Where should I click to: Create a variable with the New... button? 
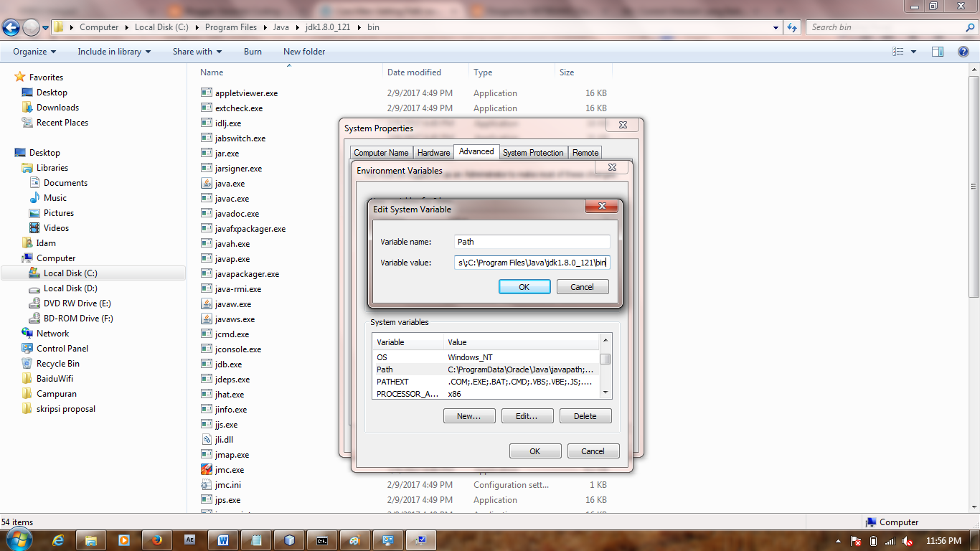coord(468,415)
